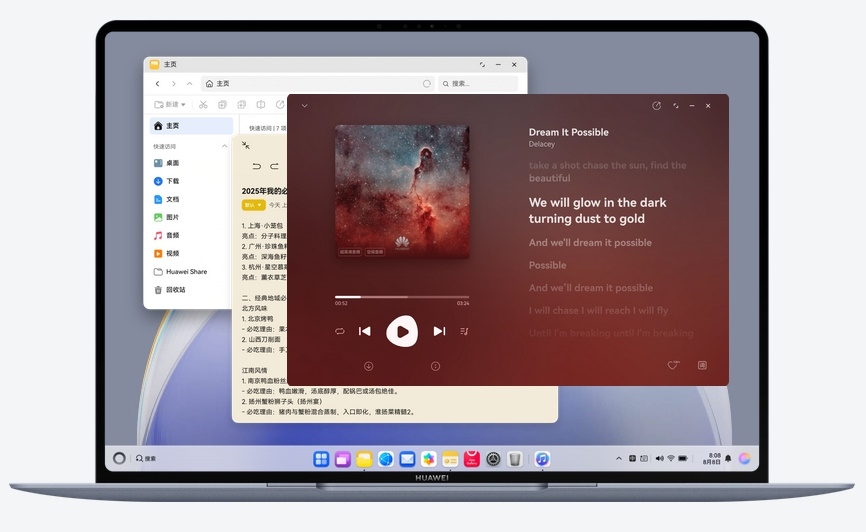This screenshot has height=532, width=866.
Task: Open the notes app from the dock
Action: click(x=450, y=459)
